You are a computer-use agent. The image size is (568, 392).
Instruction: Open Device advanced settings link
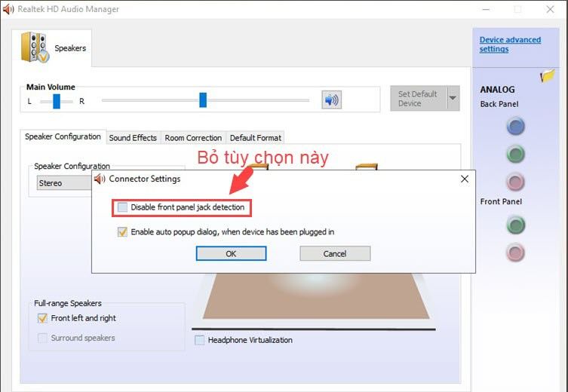[x=510, y=44]
